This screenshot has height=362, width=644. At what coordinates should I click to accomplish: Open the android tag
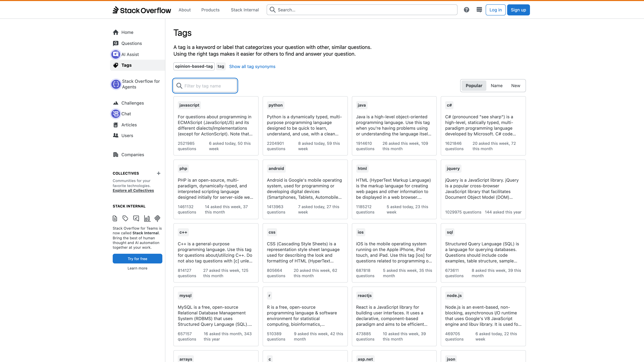[276, 168]
